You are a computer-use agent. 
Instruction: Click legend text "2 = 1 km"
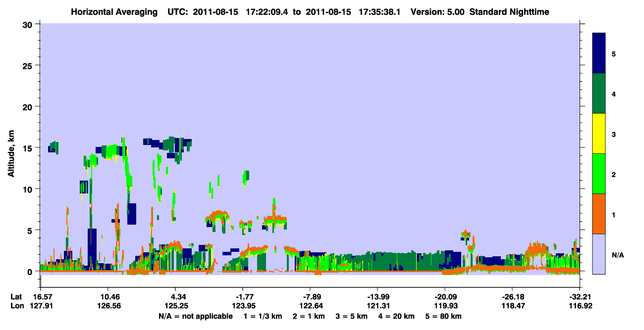coord(308,316)
